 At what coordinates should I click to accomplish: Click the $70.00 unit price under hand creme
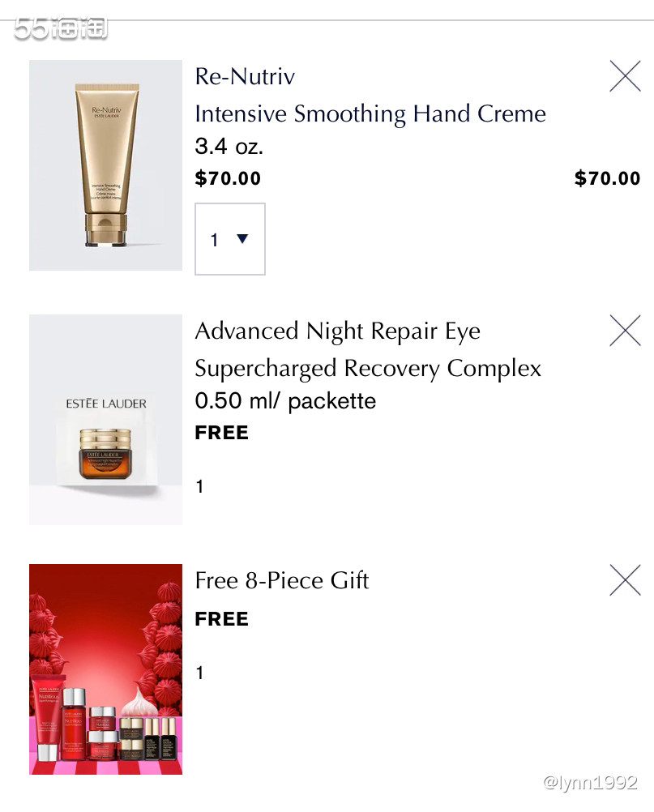click(228, 178)
